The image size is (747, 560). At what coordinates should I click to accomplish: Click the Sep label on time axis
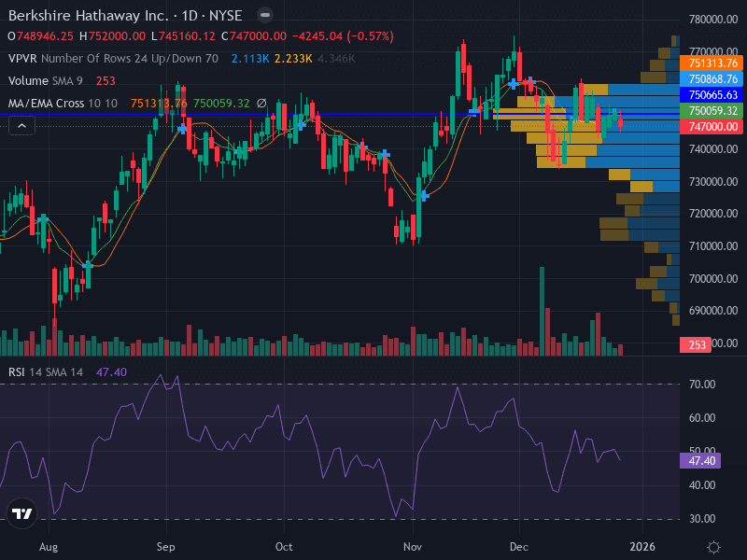(166, 547)
